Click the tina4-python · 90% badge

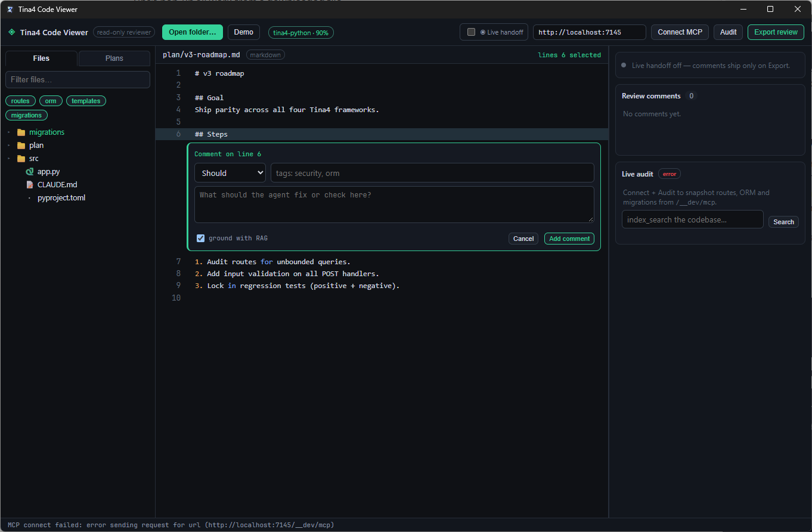[301, 33]
